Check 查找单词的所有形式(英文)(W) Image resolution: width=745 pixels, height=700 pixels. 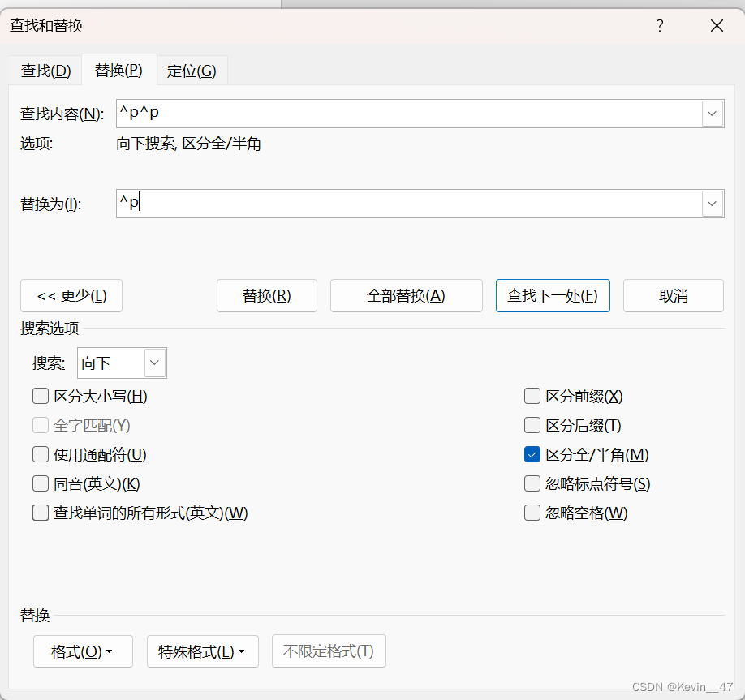point(41,513)
